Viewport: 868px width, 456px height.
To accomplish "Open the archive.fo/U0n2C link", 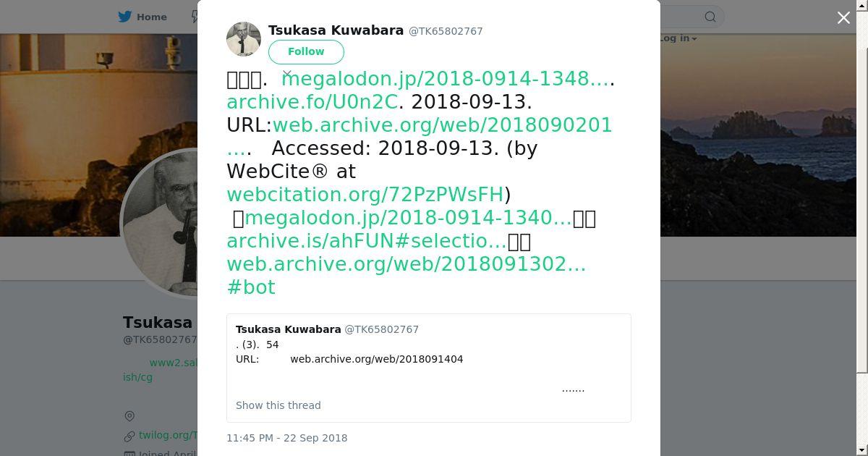I will (x=312, y=102).
